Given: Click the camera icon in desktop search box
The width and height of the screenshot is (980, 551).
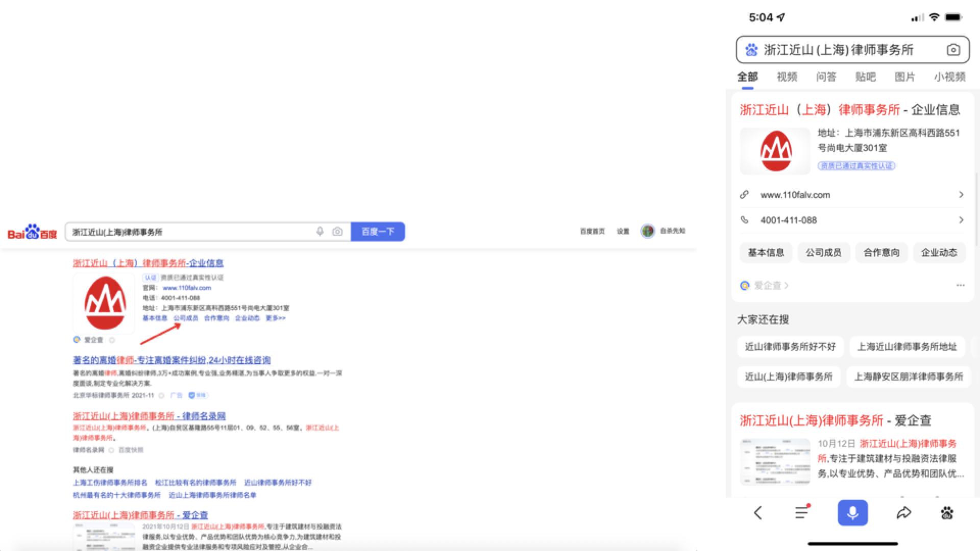Looking at the screenshot, I should coord(337,232).
